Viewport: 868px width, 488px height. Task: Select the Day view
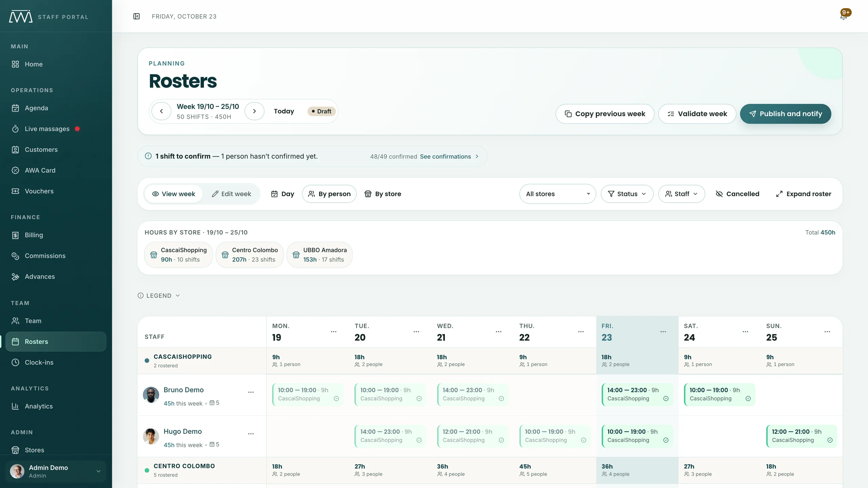tap(282, 194)
